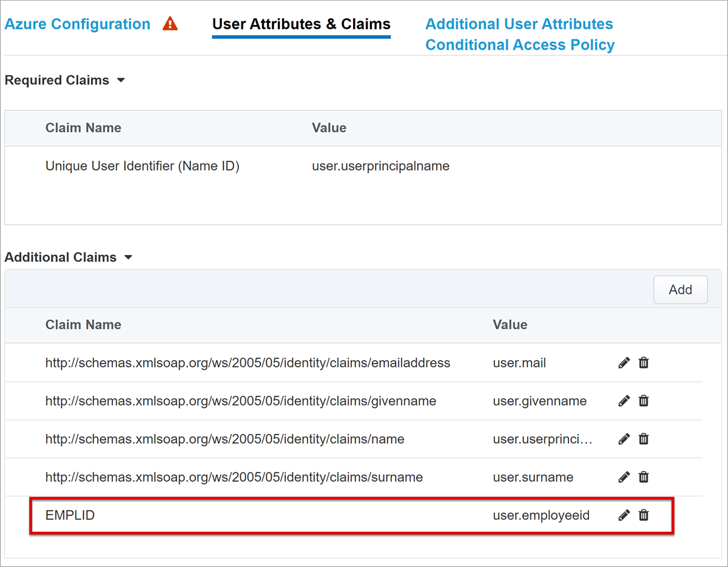Select the givenname claim URL text

coord(241,401)
